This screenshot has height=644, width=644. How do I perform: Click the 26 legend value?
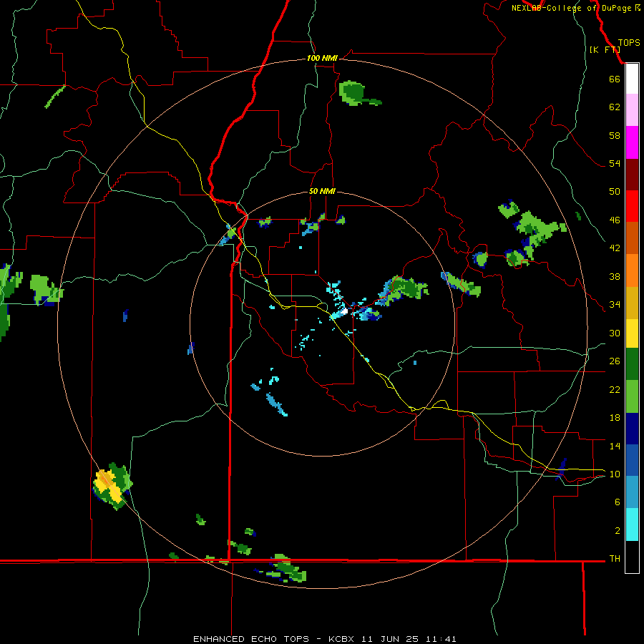coord(615,361)
